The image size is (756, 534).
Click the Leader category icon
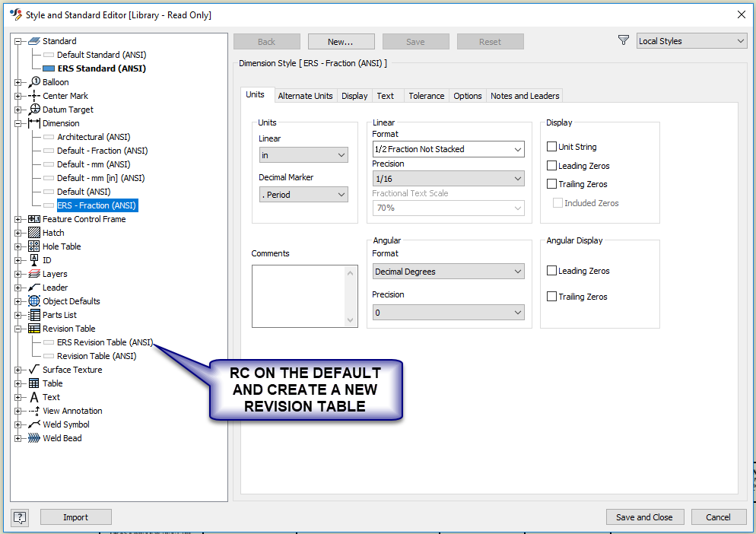pyautogui.click(x=33, y=288)
